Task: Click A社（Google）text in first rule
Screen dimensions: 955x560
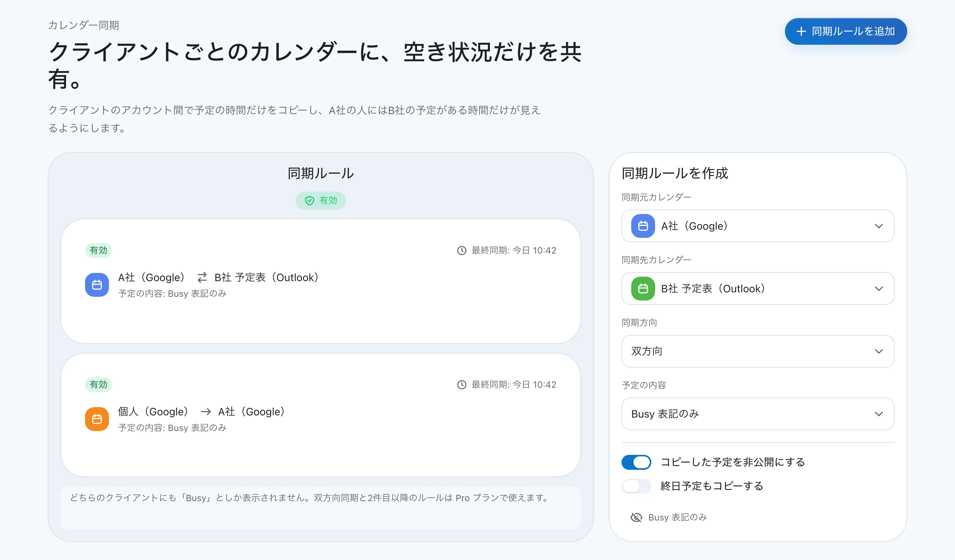Action: tap(151, 278)
